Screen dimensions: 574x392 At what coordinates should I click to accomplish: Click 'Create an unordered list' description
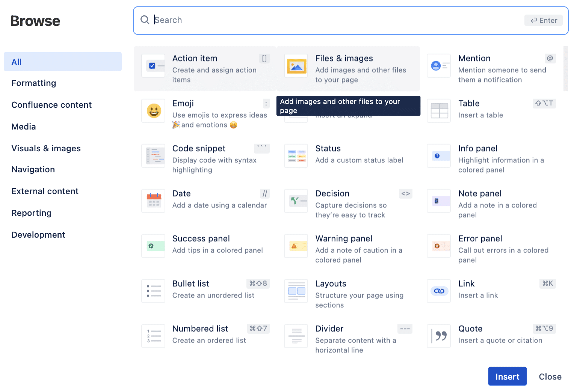tap(213, 295)
